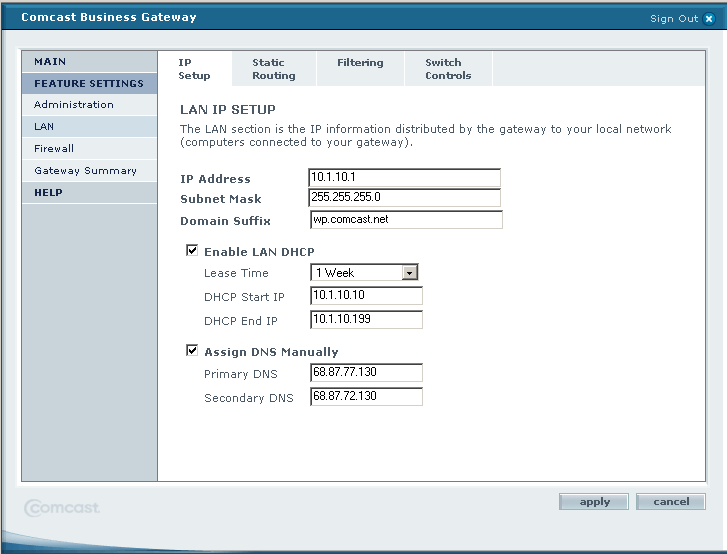Screen dimensions: 727x554
Task: Open HELP in the sidebar
Action: pos(89,192)
